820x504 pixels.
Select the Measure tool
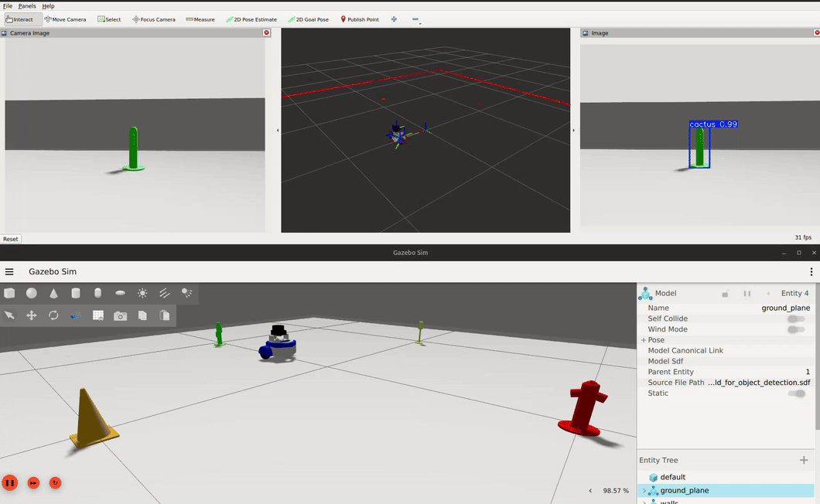pyautogui.click(x=200, y=19)
